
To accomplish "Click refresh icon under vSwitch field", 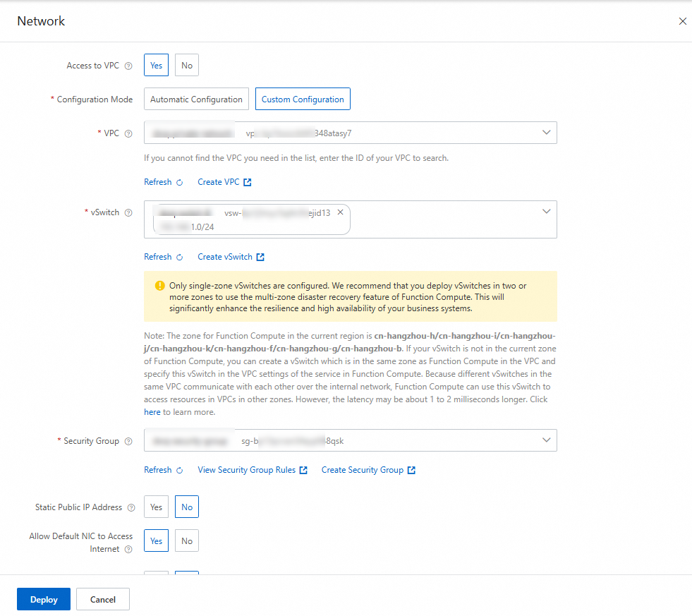I will pos(180,258).
